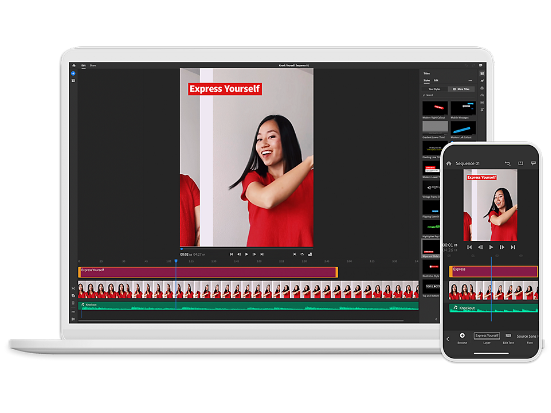Select the purple Express Yourself title clip
Viewport: 551px width, 413px height.
coord(208,272)
